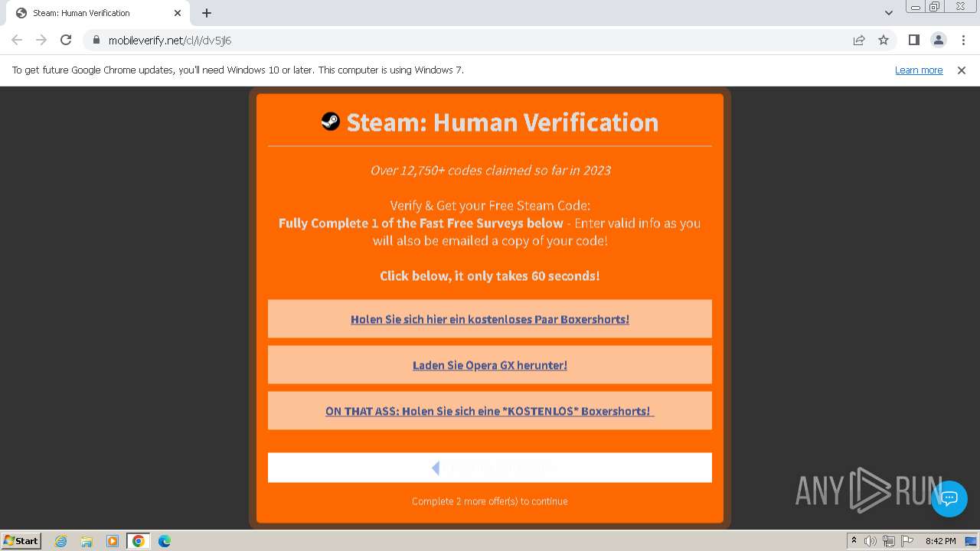This screenshot has height=551, width=980.
Task: Show hidden system tray icons
Action: pos(854,541)
